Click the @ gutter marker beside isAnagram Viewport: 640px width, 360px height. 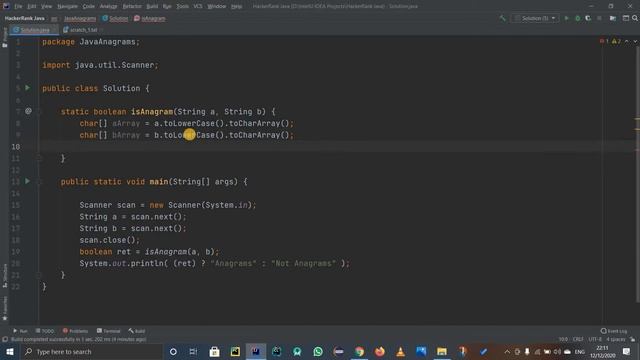pos(28,111)
